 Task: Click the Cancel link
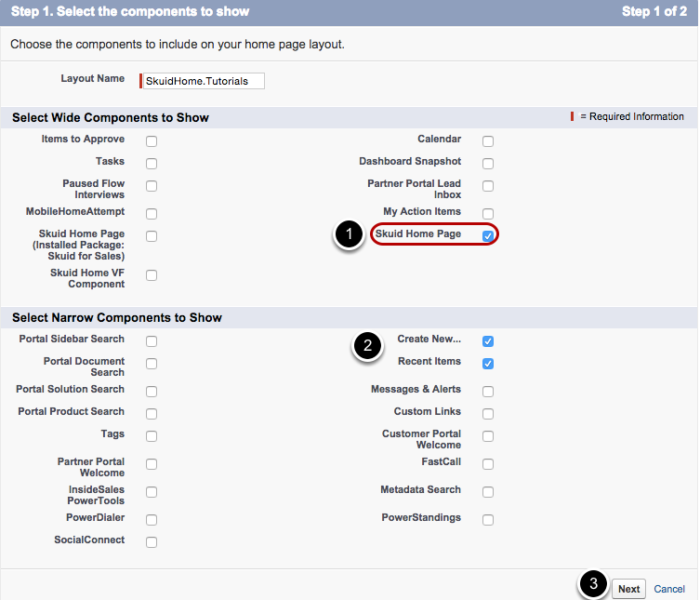pyautogui.click(x=669, y=589)
